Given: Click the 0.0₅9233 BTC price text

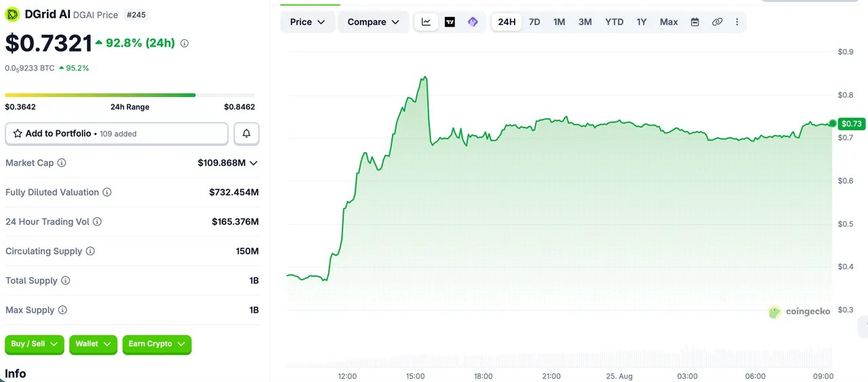Looking at the screenshot, I should [x=30, y=68].
